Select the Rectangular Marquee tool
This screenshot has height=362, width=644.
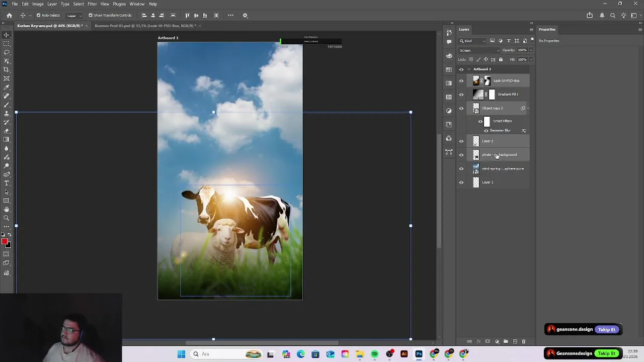tap(7, 44)
